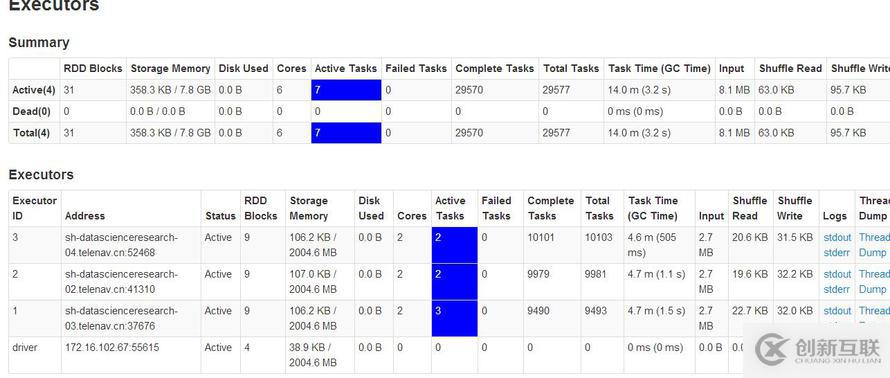
Task: Click 29570 complete tasks in Active(4) row
Action: click(469, 90)
